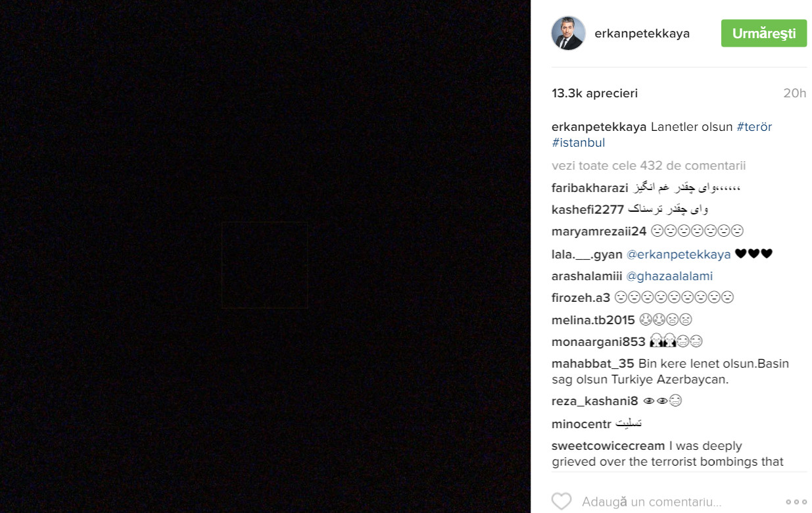The width and height of the screenshot is (812, 513).
Task: Like the post with the heart icon
Action: click(561, 501)
